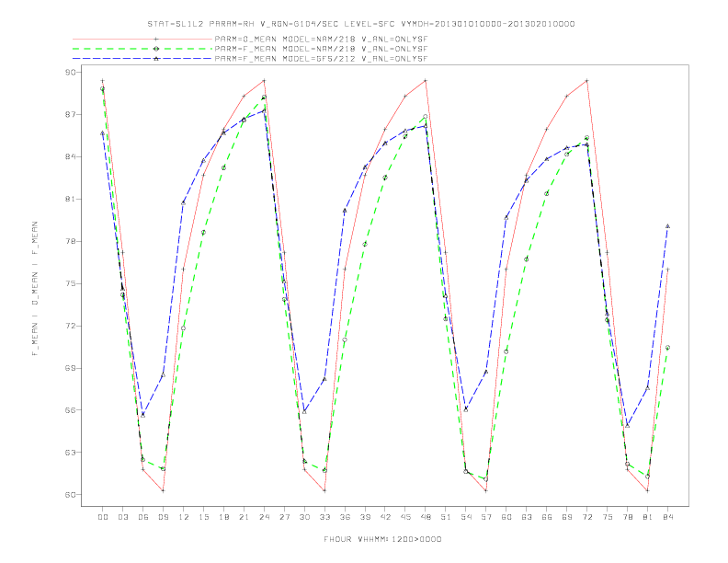Click the y-axis tick labeled 78
Viewport: 728px width, 563px height.
tap(71, 241)
